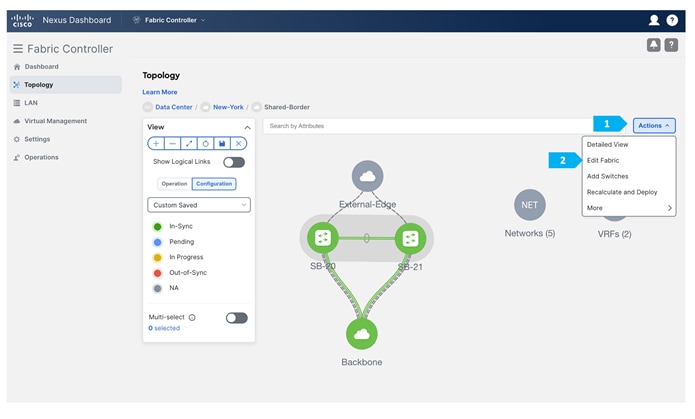Image resolution: width=695 pixels, height=419 pixels.
Task: Click the In-Sync green legend dot
Action: point(157,227)
